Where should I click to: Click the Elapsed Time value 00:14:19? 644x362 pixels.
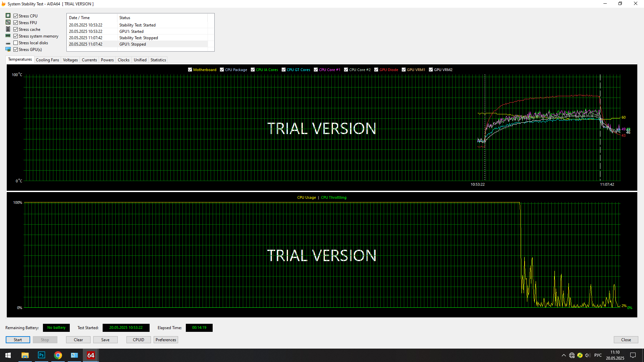[199, 328]
